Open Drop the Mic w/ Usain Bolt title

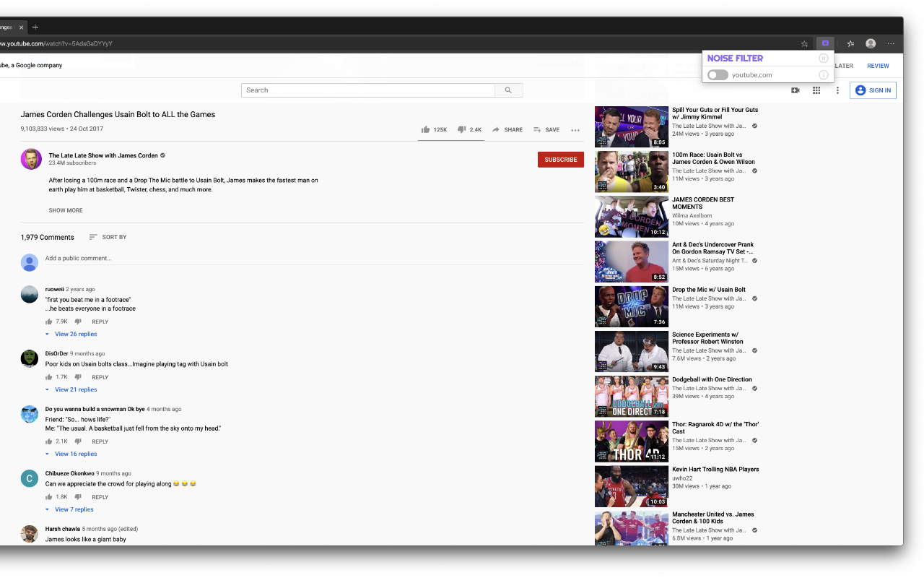coord(709,290)
